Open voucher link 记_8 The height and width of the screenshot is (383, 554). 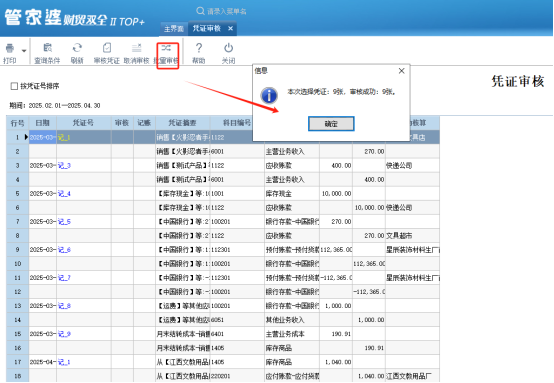pyautogui.click(x=64, y=306)
